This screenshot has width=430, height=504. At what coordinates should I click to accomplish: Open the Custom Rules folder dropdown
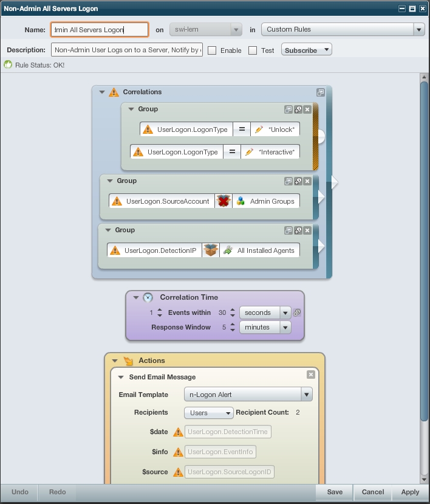[418, 30]
